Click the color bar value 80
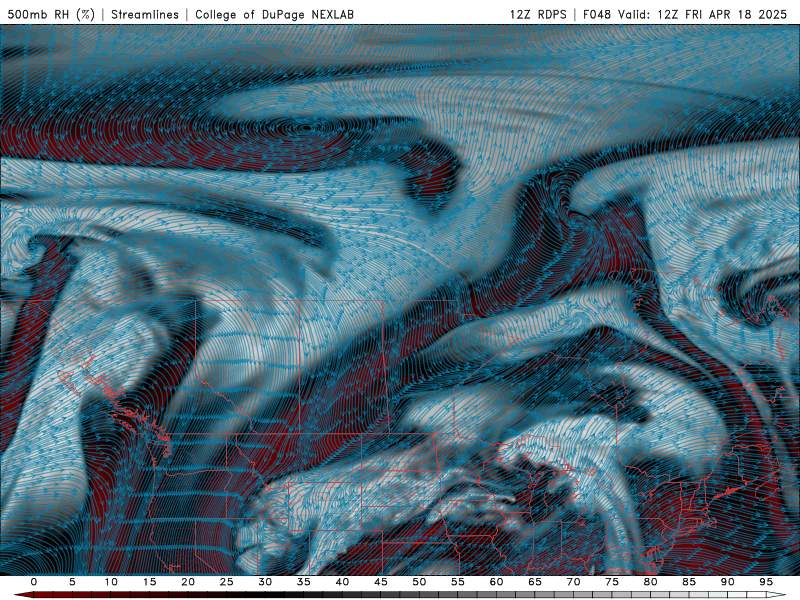The width and height of the screenshot is (800, 600). click(650, 582)
